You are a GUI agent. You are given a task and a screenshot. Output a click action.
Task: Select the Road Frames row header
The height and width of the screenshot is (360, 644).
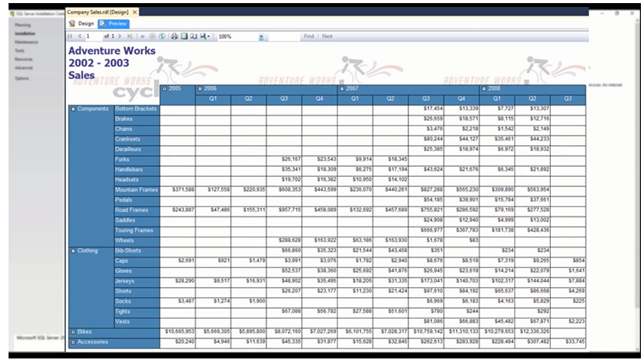coord(137,210)
